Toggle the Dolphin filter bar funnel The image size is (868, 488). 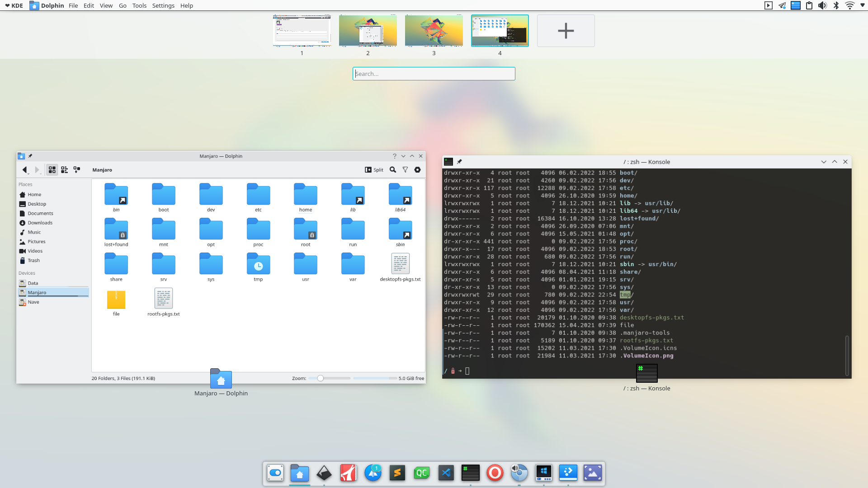pyautogui.click(x=405, y=170)
